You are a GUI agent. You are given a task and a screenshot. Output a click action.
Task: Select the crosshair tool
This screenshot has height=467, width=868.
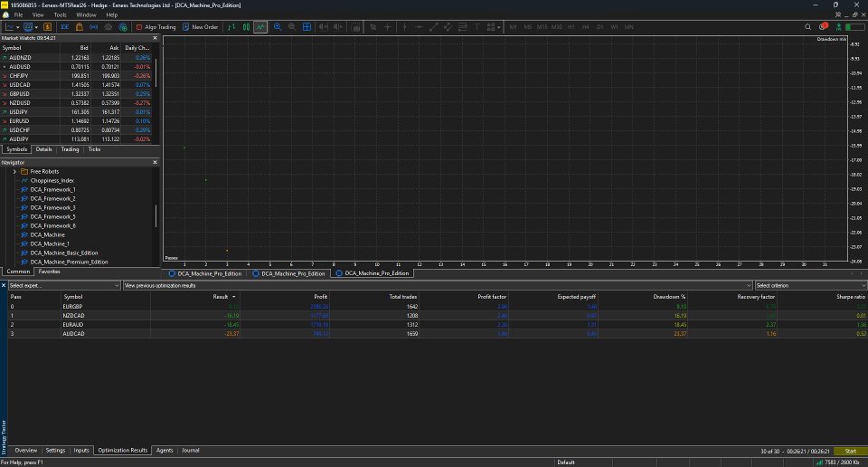pos(388,26)
